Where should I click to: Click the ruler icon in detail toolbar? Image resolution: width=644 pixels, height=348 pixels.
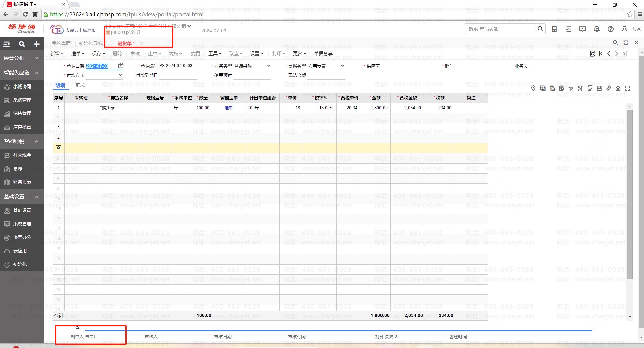coord(609,88)
